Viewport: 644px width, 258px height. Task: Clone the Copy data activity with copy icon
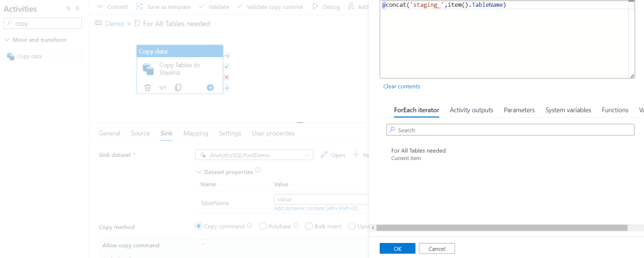tap(178, 88)
